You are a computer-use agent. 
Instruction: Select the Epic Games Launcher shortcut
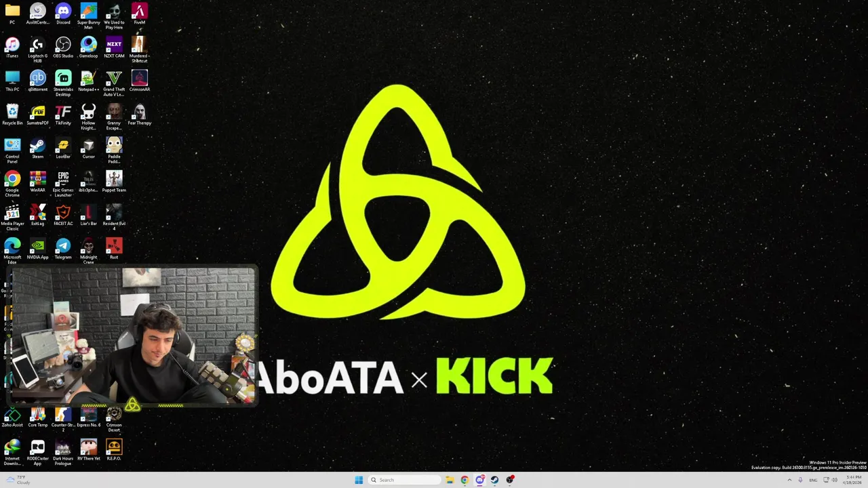[x=63, y=184]
